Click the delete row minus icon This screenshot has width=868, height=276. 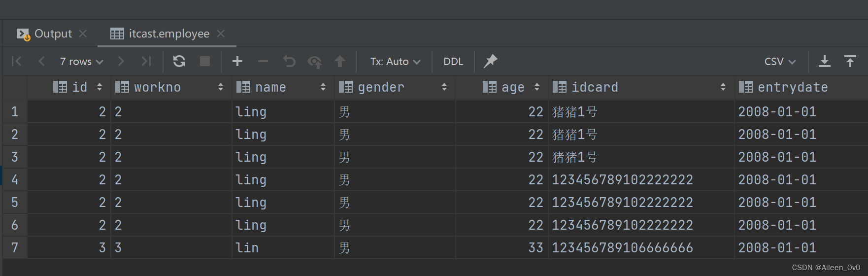coord(263,61)
